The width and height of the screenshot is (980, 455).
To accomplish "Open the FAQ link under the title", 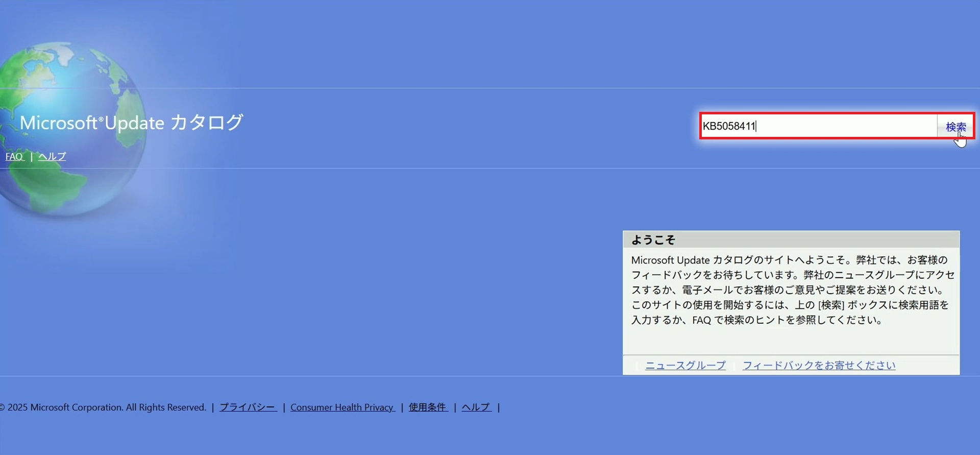I will coord(14,157).
